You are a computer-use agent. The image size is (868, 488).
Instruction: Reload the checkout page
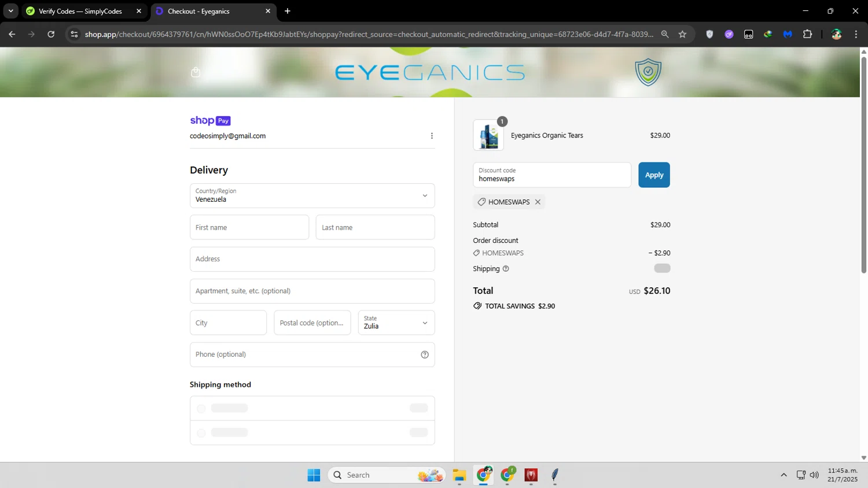51,34
